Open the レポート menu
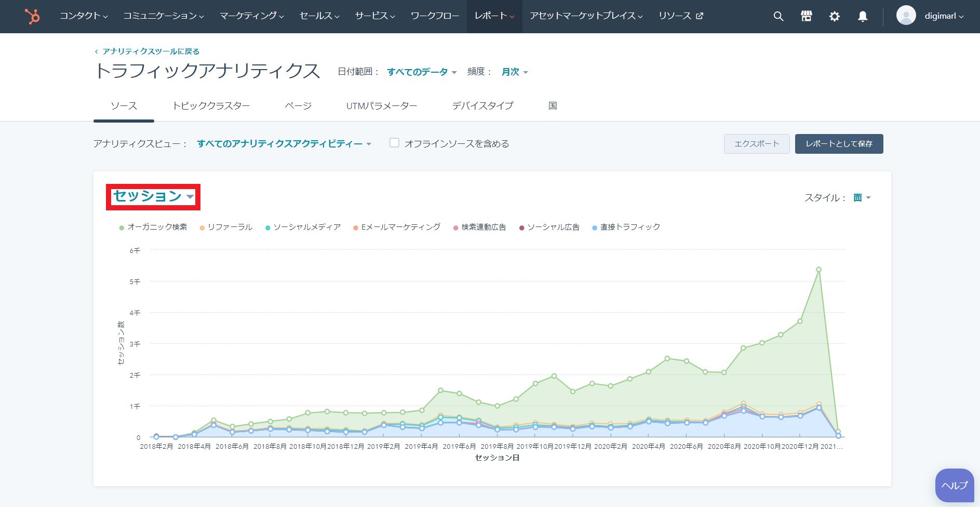Screen dimensions: 980x507 [x=494, y=16]
